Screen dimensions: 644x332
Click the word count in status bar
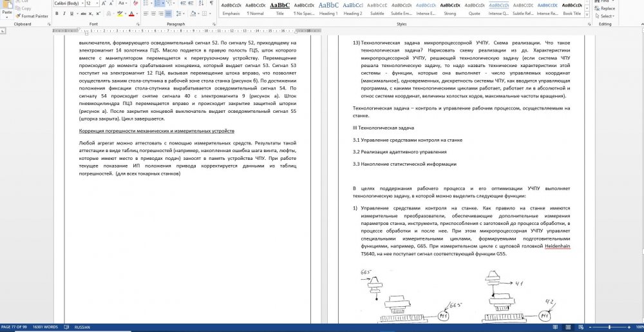pos(45,327)
